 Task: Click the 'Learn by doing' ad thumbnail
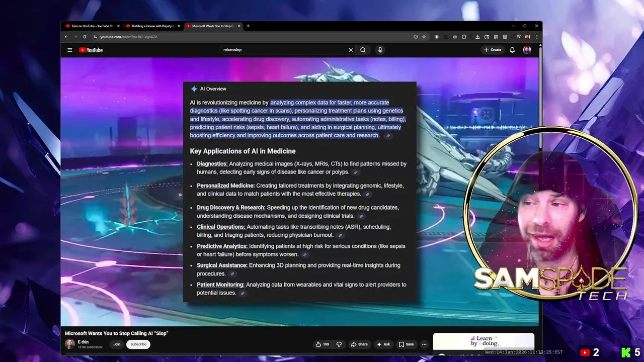484,341
